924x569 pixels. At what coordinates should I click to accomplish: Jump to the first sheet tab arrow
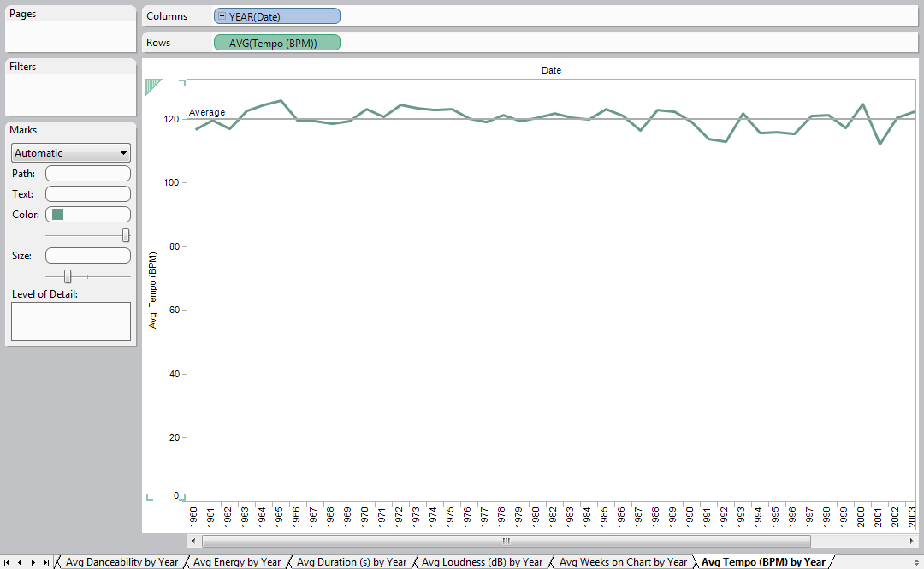point(8,562)
